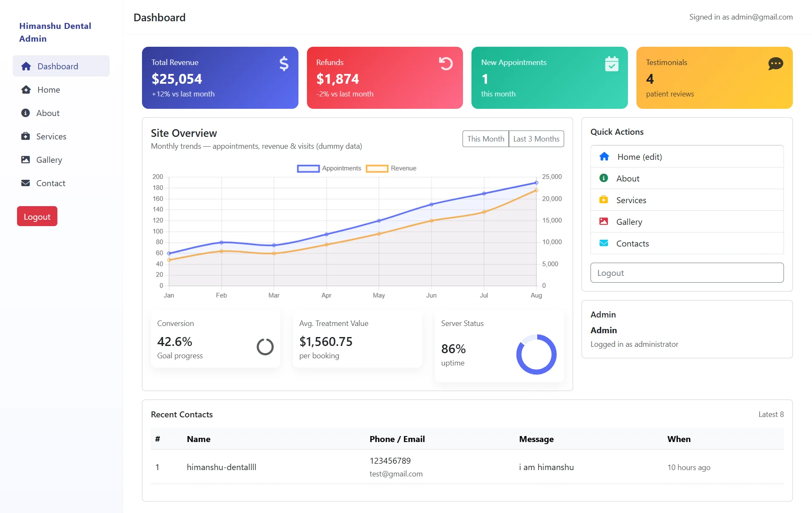
Task: Select the This Month tab
Action: click(485, 139)
